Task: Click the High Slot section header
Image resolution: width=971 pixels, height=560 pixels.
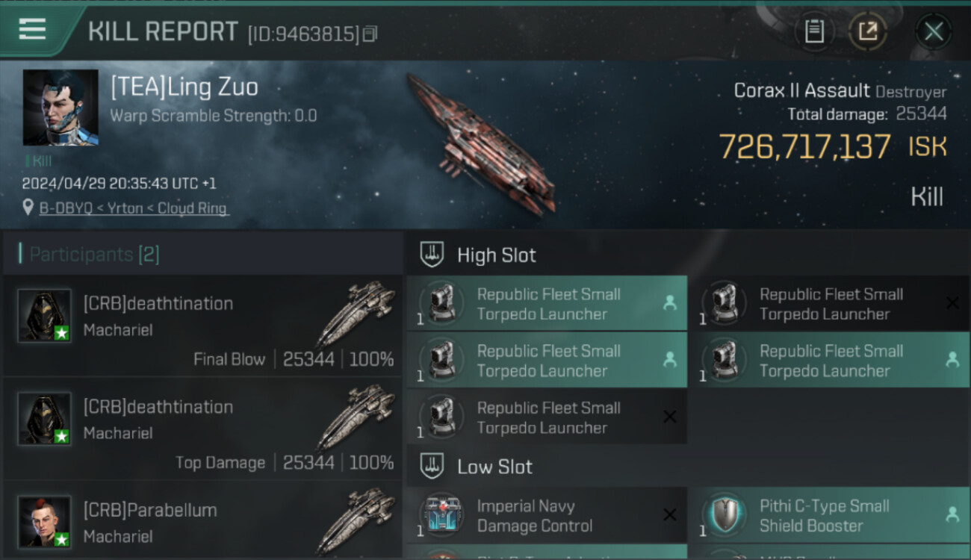Action: (x=496, y=255)
